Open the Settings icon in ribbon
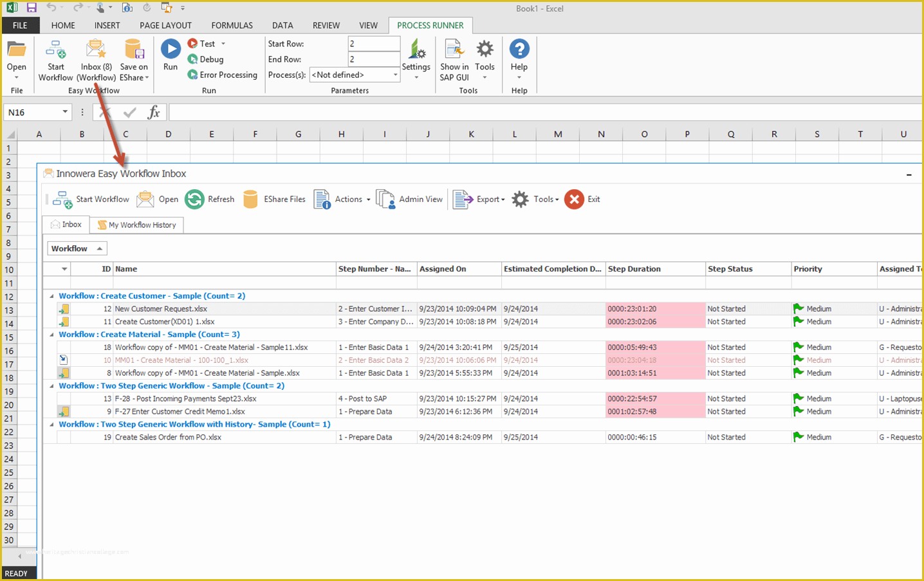Image resolution: width=924 pixels, height=581 pixels. [x=416, y=49]
